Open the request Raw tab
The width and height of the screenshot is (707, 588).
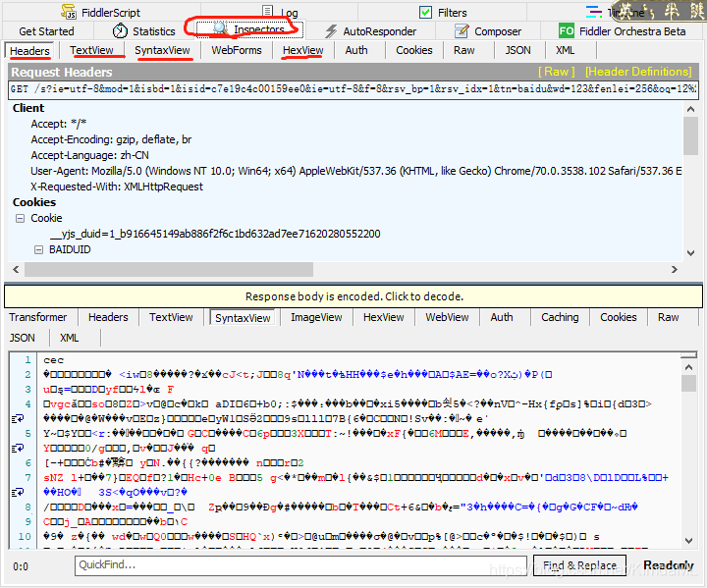[463, 50]
